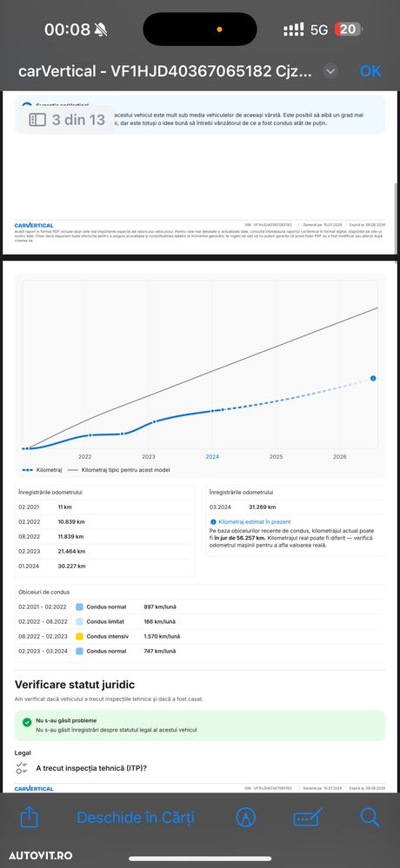Tap the info icon beside Kilometraj estimat
Viewport: 400px width, 868px height.
coord(213,522)
